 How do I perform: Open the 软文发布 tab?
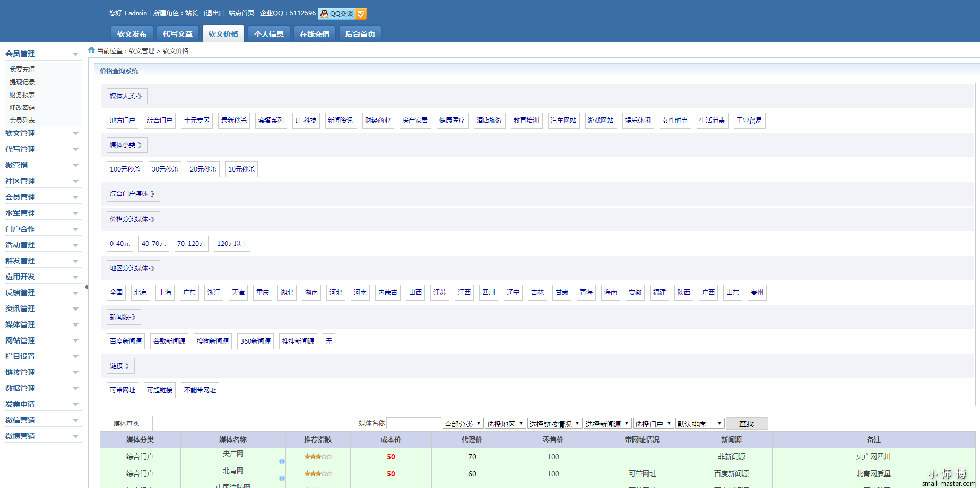pos(132,34)
